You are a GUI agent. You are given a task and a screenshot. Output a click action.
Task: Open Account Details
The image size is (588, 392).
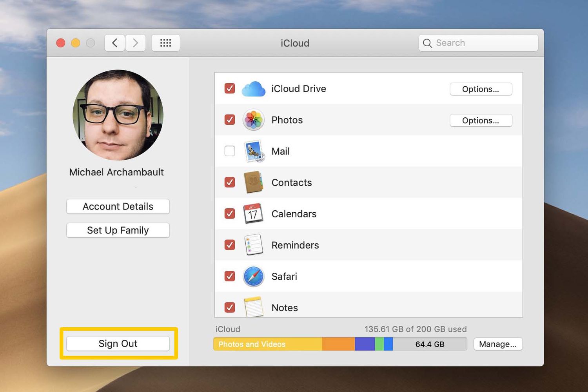click(118, 206)
